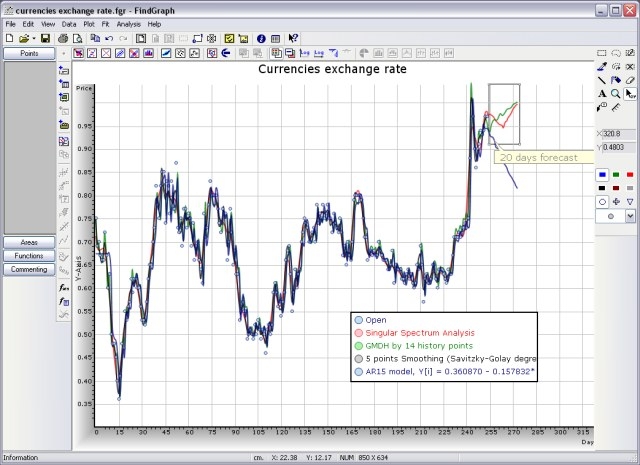The width and height of the screenshot is (640, 465).
Task: Open the Fit menu
Action: tap(104, 23)
